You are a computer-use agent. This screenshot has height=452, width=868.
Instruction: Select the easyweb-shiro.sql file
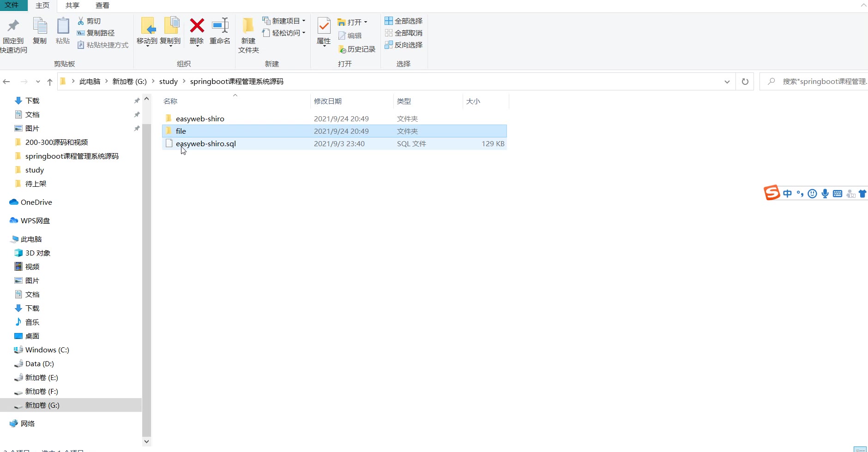pos(335,143)
